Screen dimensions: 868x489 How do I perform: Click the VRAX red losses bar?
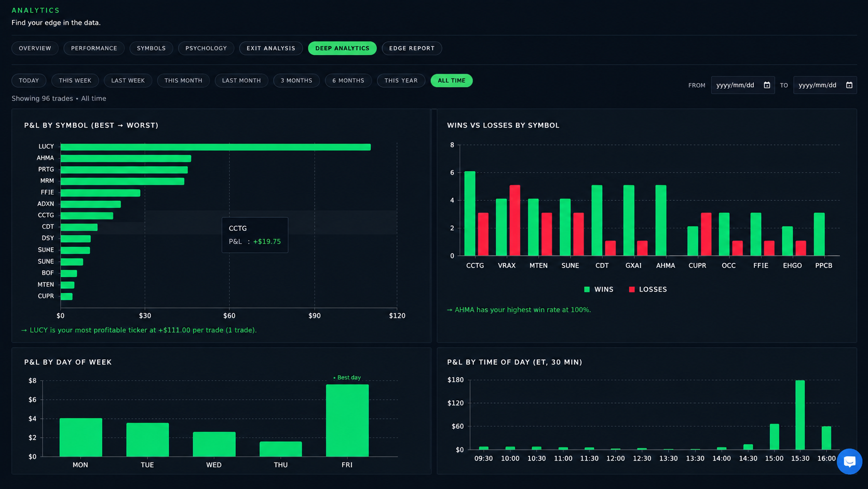pyautogui.click(x=515, y=220)
